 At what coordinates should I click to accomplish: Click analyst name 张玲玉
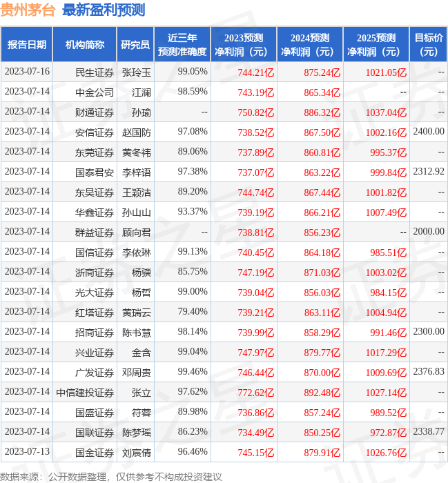click(x=137, y=72)
